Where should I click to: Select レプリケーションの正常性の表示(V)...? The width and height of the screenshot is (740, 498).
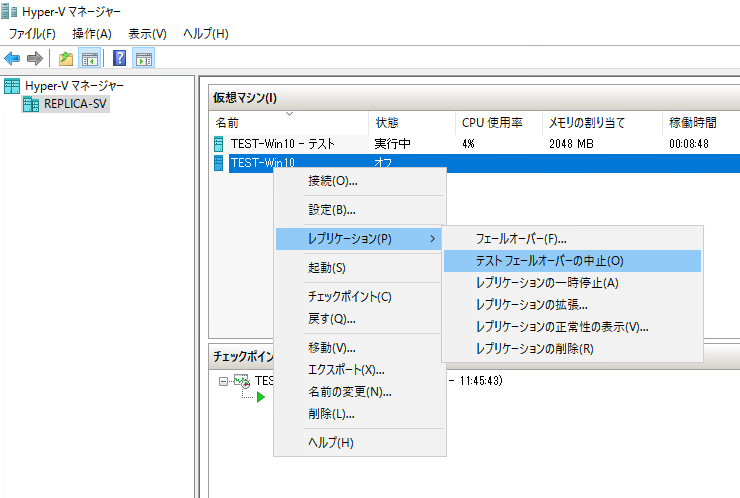click(x=572, y=327)
